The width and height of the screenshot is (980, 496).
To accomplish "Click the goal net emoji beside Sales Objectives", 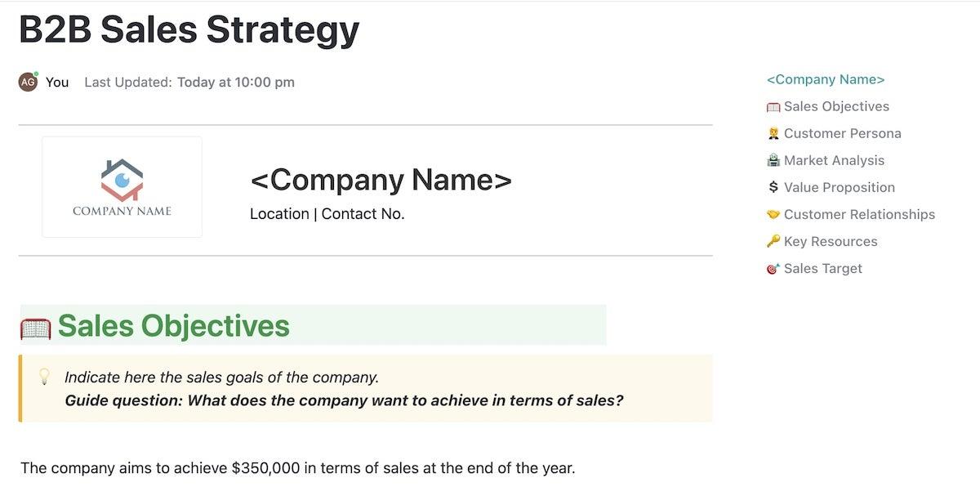I will point(35,327).
